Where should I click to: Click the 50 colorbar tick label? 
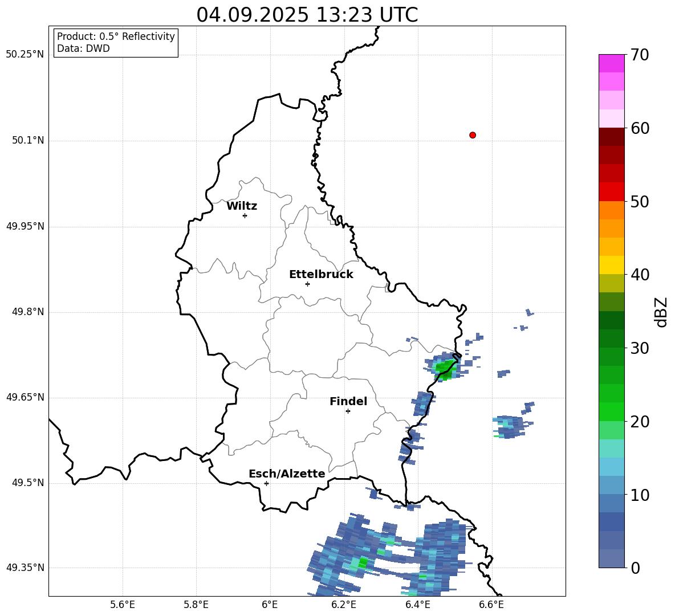tap(640, 202)
